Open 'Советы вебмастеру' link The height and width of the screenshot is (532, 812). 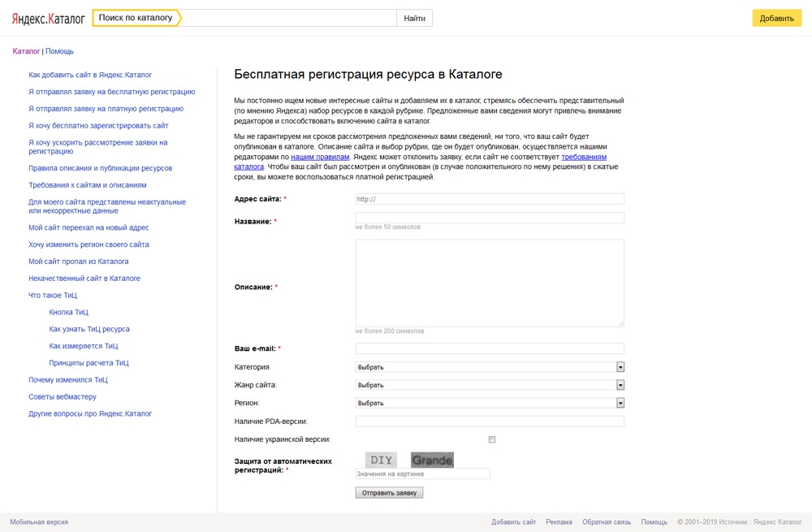pos(63,397)
